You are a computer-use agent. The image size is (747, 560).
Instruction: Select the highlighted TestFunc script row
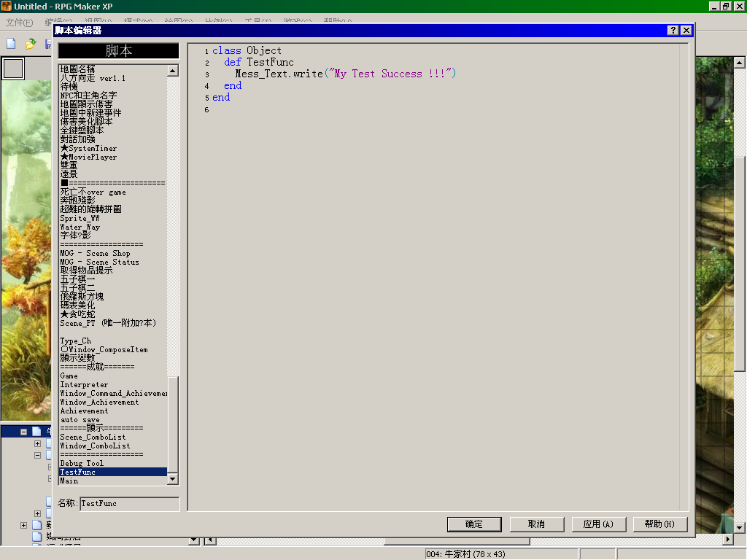pyautogui.click(x=113, y=472)
